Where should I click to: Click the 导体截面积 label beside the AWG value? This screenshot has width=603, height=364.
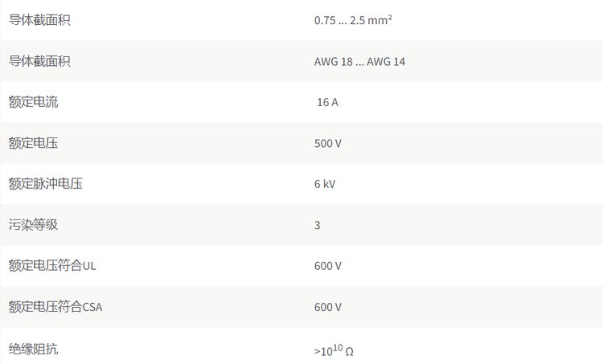pyautogui.click(x=39, y=60)
